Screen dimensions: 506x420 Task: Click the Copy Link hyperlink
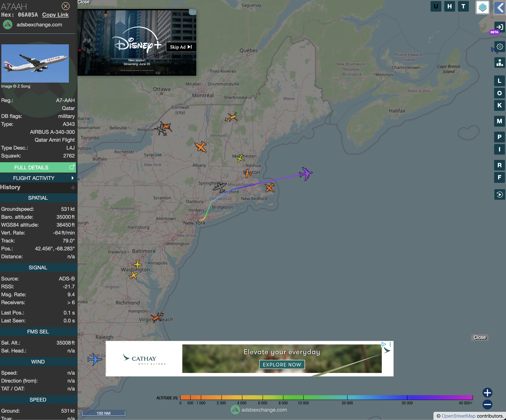[x=55, y=15]
